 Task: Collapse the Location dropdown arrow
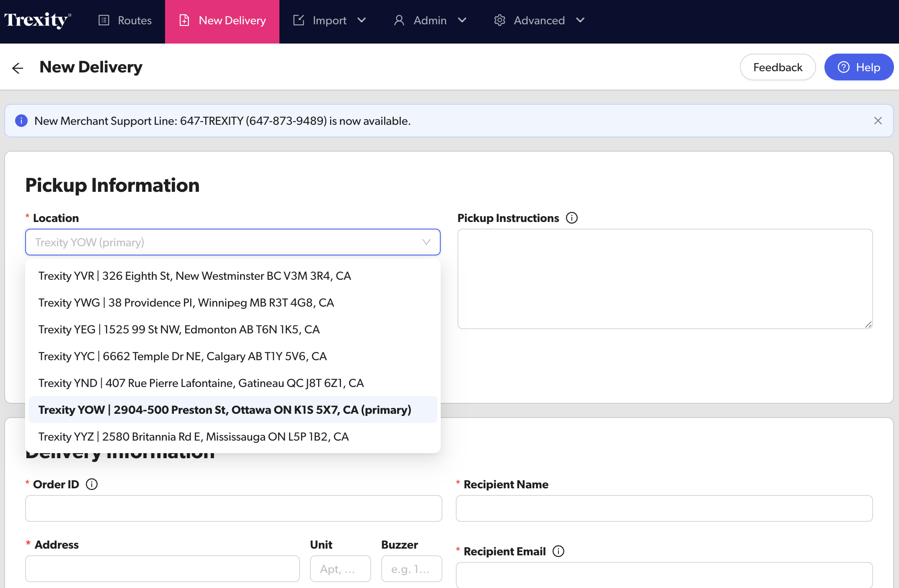click(x=426, y=242)
